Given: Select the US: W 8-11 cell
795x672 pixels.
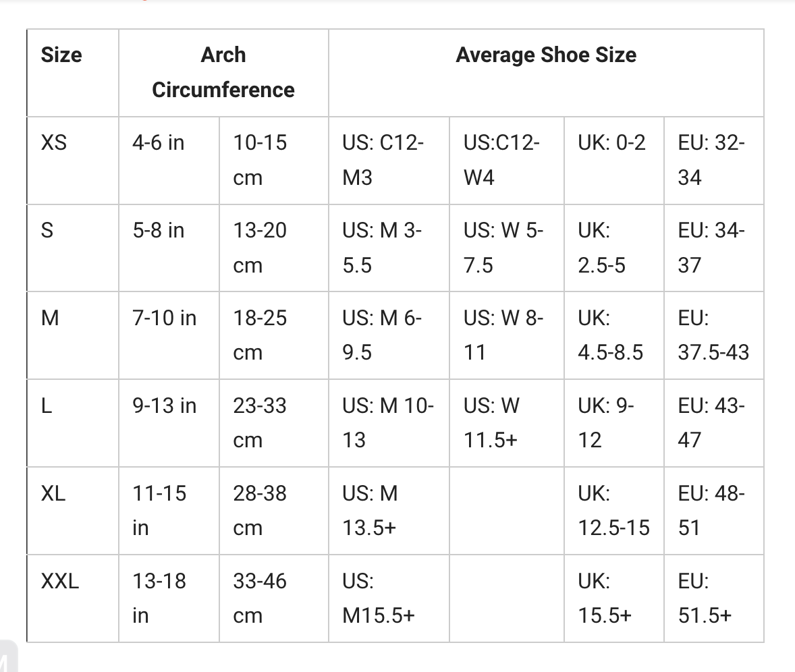Looking at the screenshot, I should (x=503, y=335).
